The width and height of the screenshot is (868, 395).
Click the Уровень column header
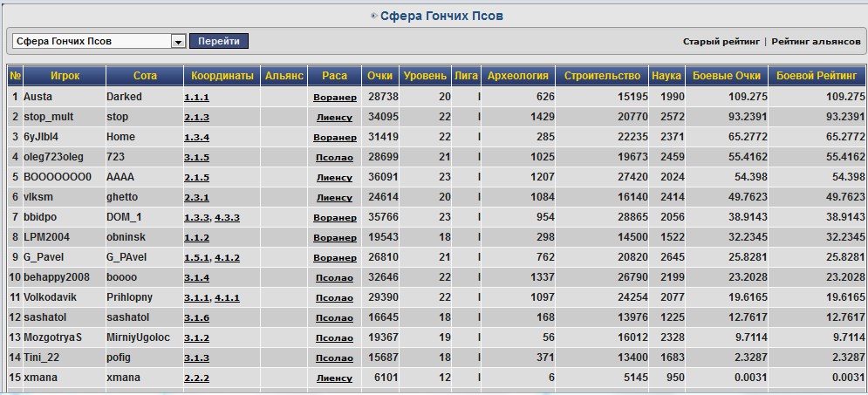pos(427,76)
